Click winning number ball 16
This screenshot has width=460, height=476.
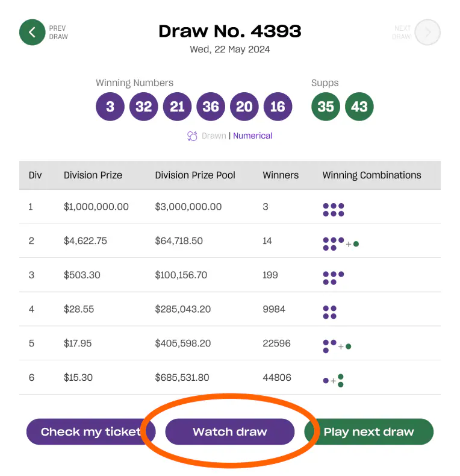coord(278,107)
